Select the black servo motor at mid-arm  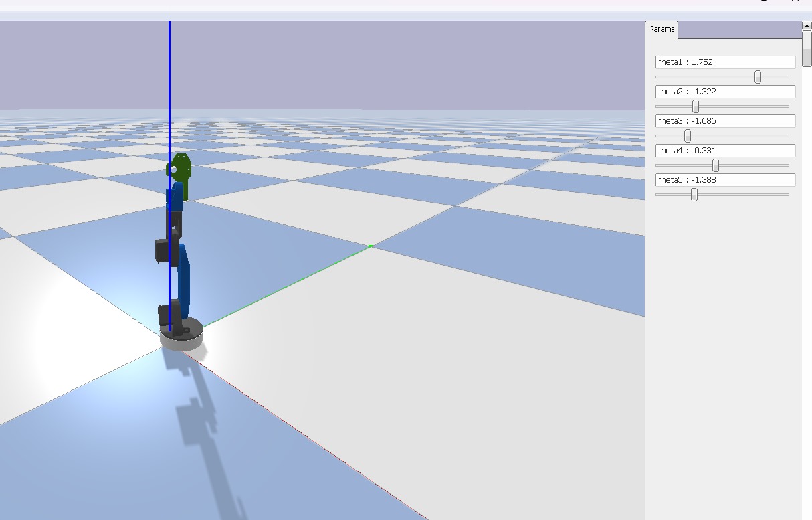tap(163, 251)
